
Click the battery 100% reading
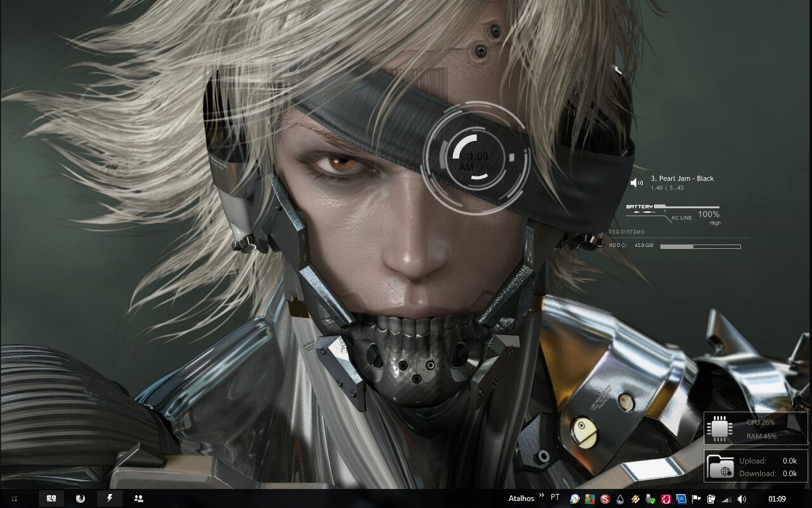point(709,215)
